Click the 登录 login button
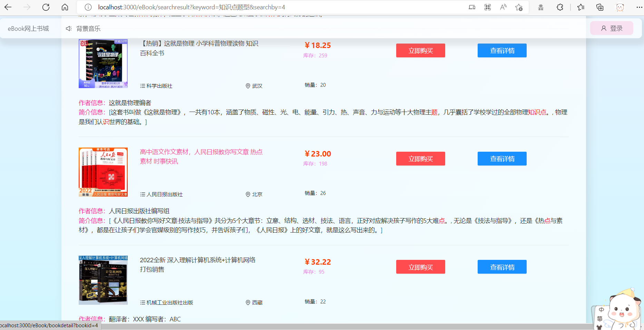The width and height of the screenshot is (644, 330). [612, 28]
